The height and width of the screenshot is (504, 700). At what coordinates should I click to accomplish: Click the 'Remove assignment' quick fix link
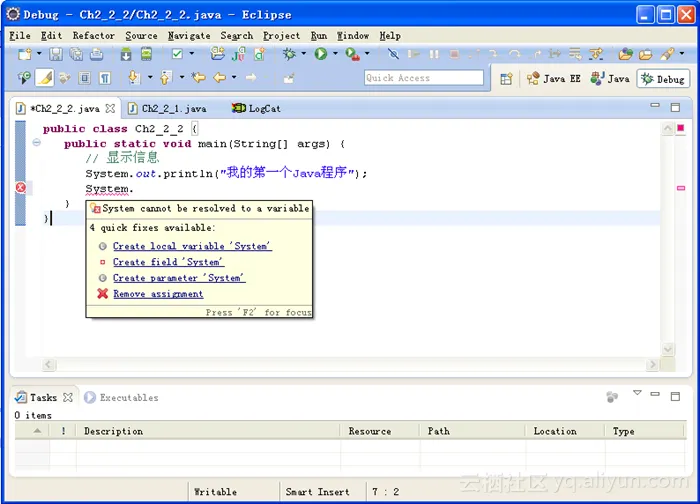[158, 294]
